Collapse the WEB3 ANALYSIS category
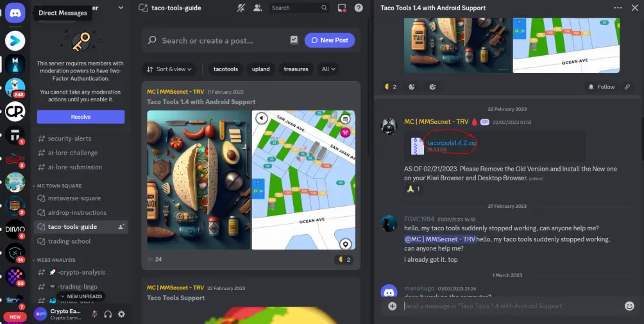Image resolution: width=644 pixels, height=324 pixels. (56, 260)
